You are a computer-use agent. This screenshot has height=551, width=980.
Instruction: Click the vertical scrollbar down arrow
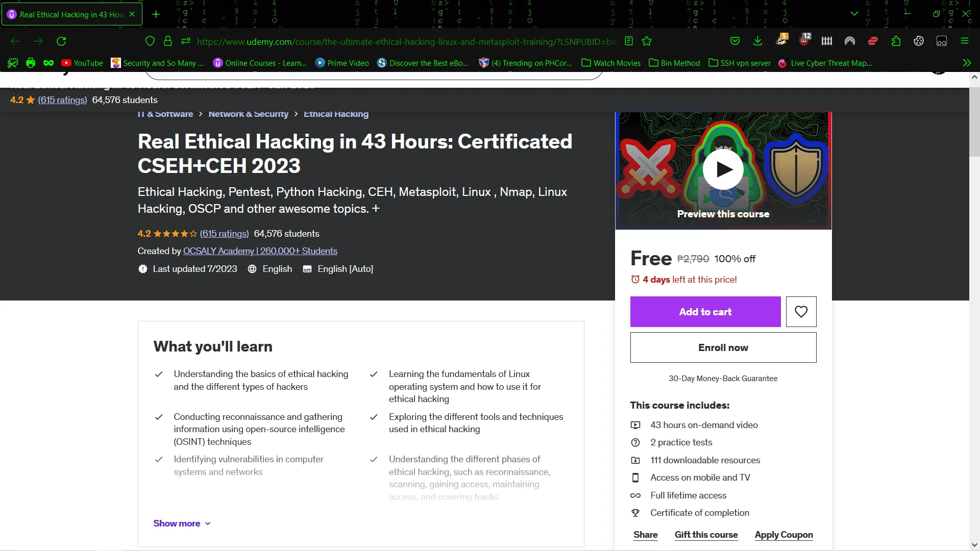[974, 545]
